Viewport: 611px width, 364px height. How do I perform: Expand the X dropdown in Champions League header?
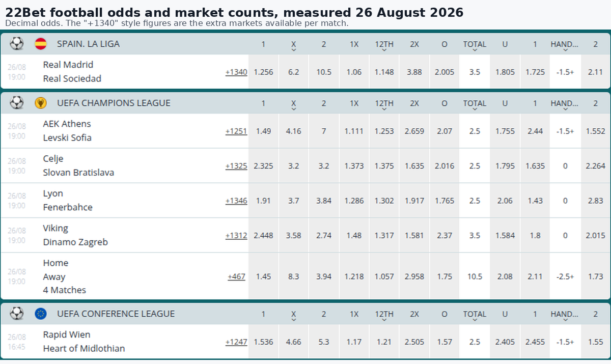pyautogui.click(x=294, y=109)
